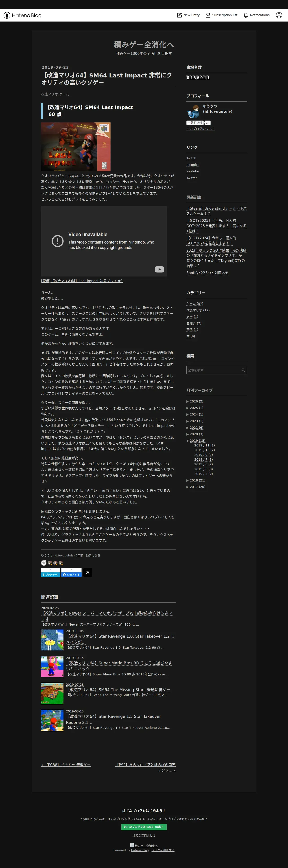Click the 読者になる link under article
Image resolution: width=288 pixels, height=868 pixels.
(93, 556)
